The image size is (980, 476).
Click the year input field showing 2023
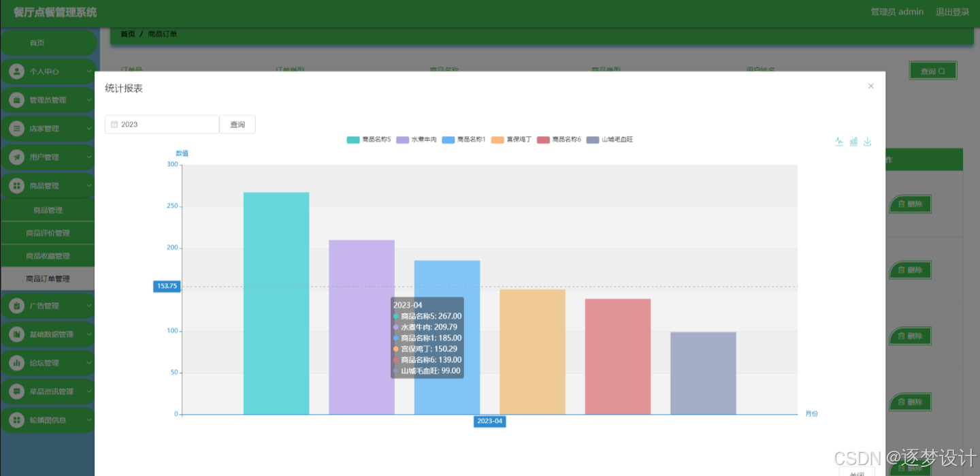pos(162,125)
